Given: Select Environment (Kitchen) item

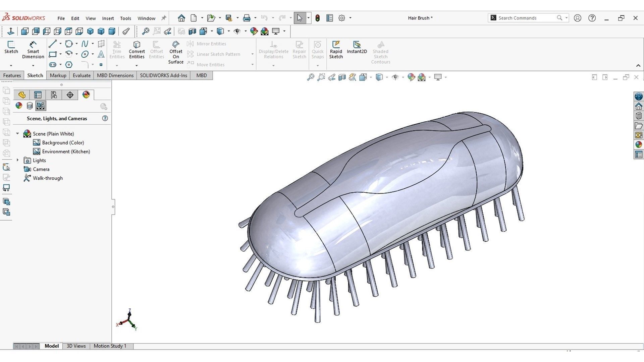Looking at the screenshot, I should pyautogui.click(x=66, y=152).
